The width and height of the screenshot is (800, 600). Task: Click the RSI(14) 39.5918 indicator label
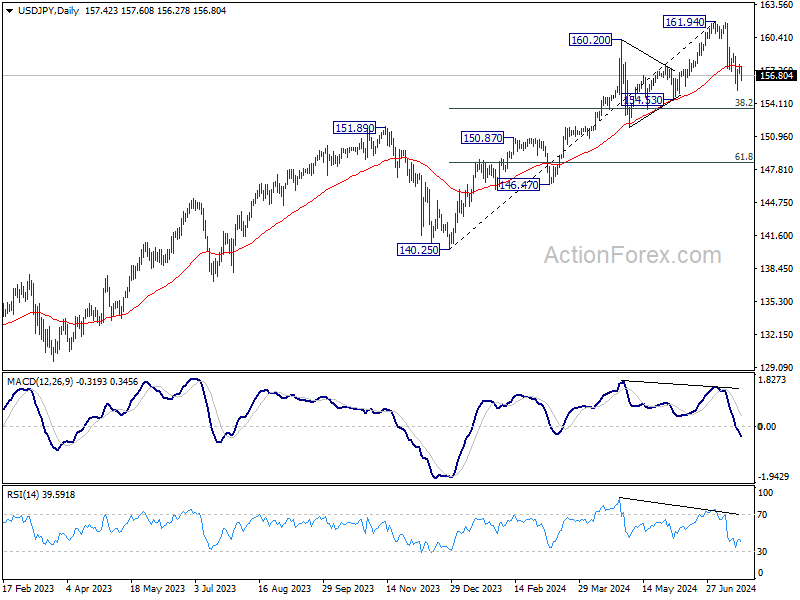(41, 495)
